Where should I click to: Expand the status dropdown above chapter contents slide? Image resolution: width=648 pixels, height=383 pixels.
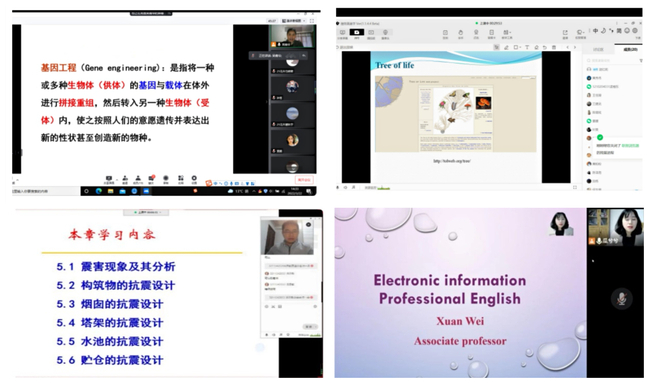coord(146,212)
